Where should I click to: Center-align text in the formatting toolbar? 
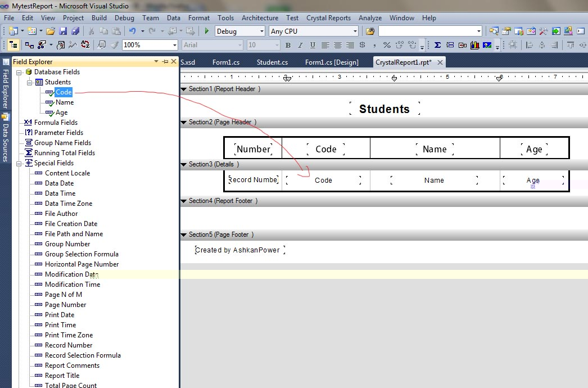tap(337, 45)
